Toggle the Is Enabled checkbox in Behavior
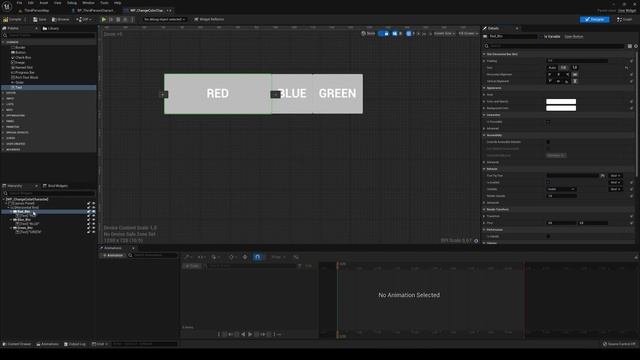Screen dimensions: 640x360 point(548,182)
